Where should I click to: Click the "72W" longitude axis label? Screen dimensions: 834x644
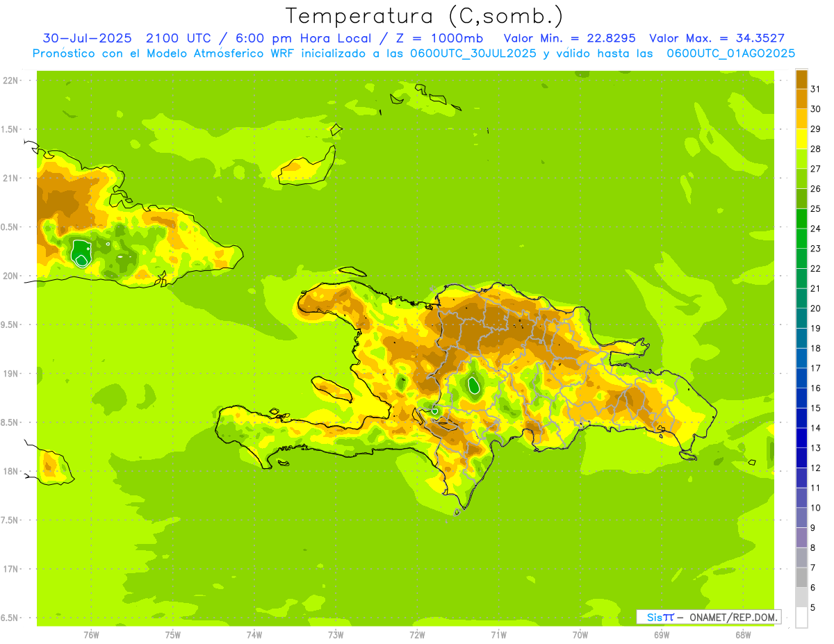pos(417,635)
